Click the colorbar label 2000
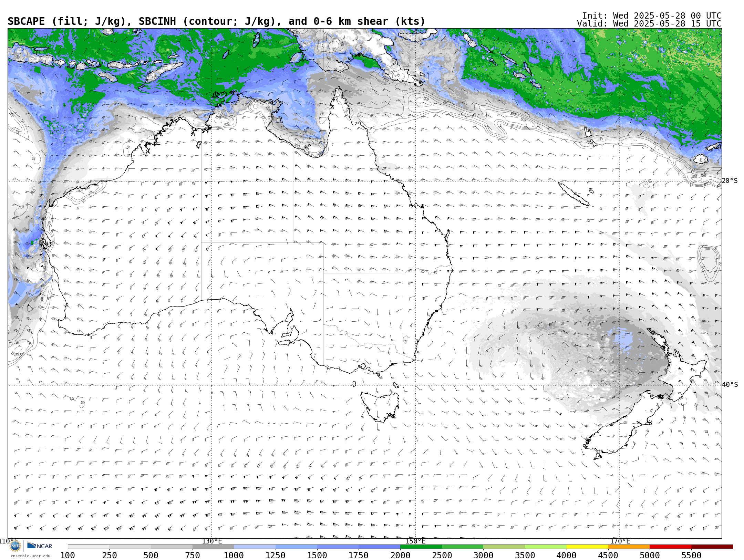 [400, 555]
